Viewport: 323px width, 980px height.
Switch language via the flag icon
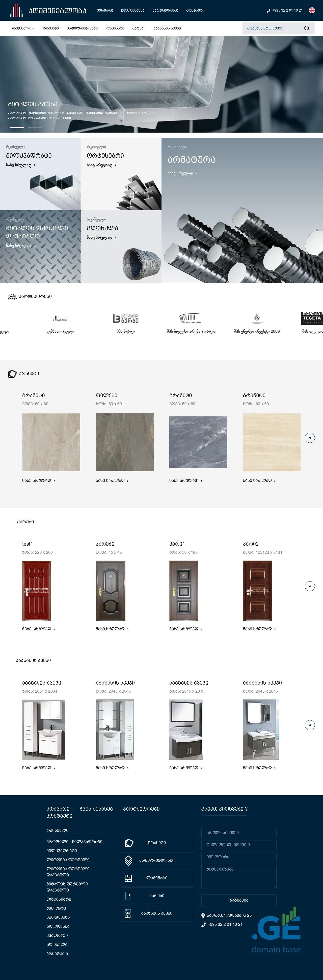[x=312, y=10]
